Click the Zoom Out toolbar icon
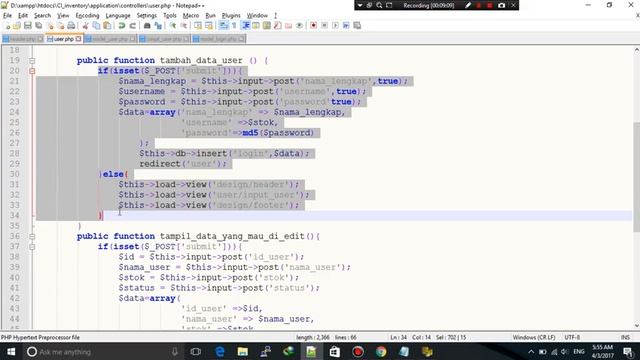Screen dimensions: 640x360 [184, 26]
